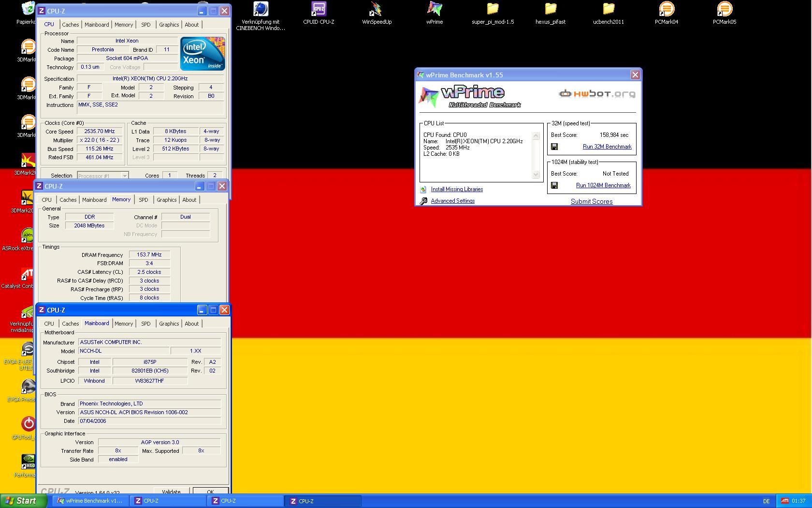This screenshot has height=508, width=812.
Task: Launch the PCMark05 desktop icon
Action: click(725, 9)
